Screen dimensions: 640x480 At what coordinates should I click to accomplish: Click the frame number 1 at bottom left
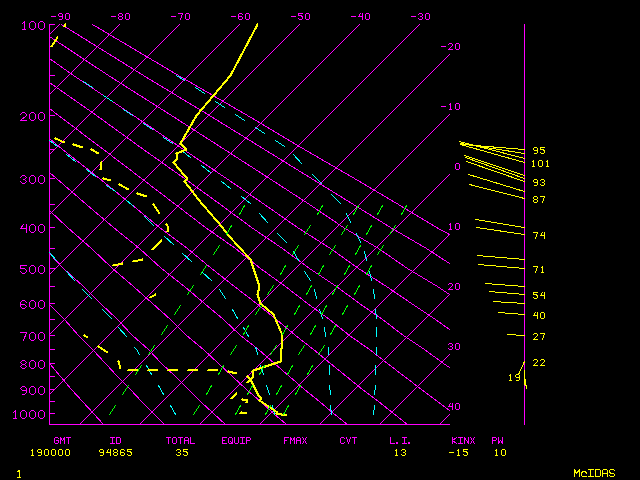tap(19, 472)
